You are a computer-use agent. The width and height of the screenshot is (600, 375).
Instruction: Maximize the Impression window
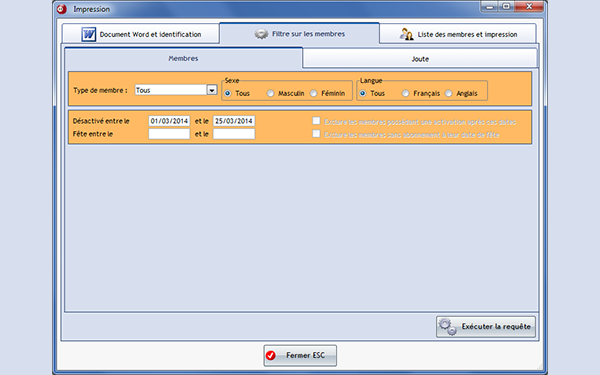click(x=506, y=7)
